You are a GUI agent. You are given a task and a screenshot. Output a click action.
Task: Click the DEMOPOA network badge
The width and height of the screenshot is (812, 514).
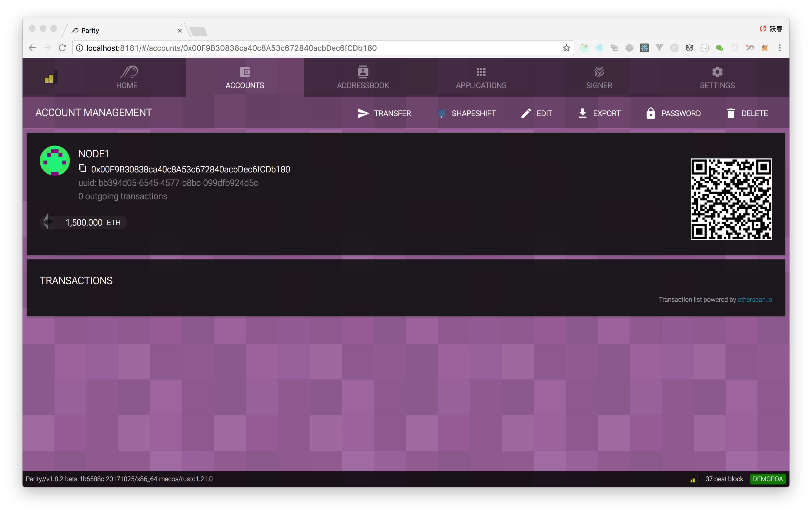(767, 479)
